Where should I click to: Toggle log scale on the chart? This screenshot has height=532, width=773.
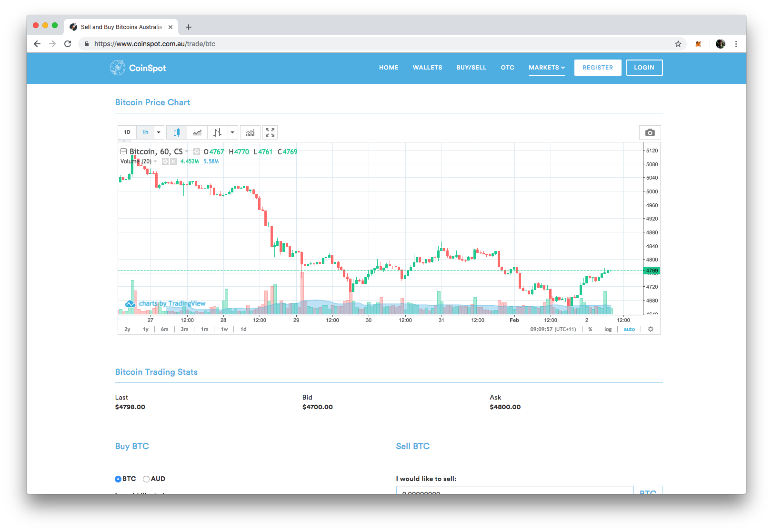[x=608, y=329]
